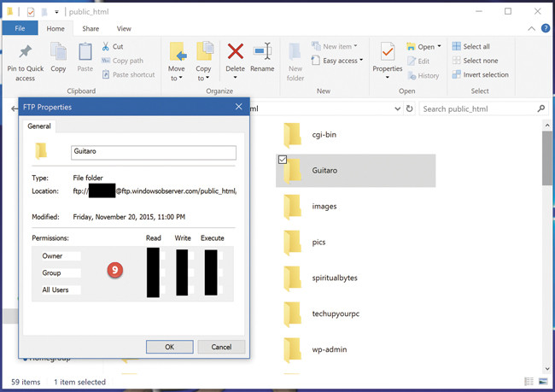The image size is (555, 392).
Task: Click the Pin to Quick access icon
Action: (x=25, y=53)
